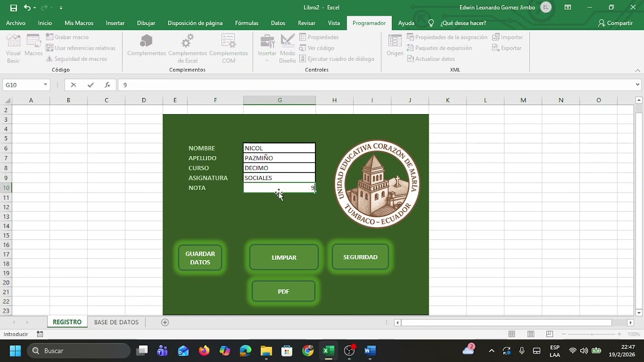The width and height of the screenshot is (644, 362).
Task: Open Firefox from the taskbar
Action: (204, 351)
